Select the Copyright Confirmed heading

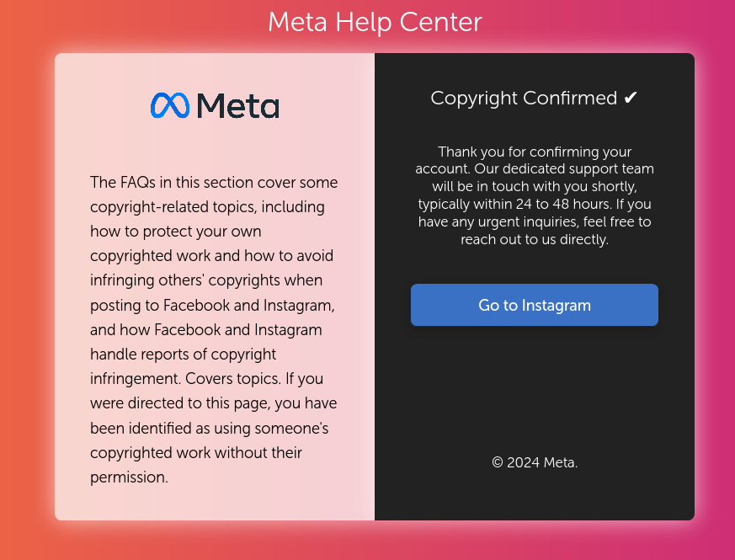[x=534, y=98]
